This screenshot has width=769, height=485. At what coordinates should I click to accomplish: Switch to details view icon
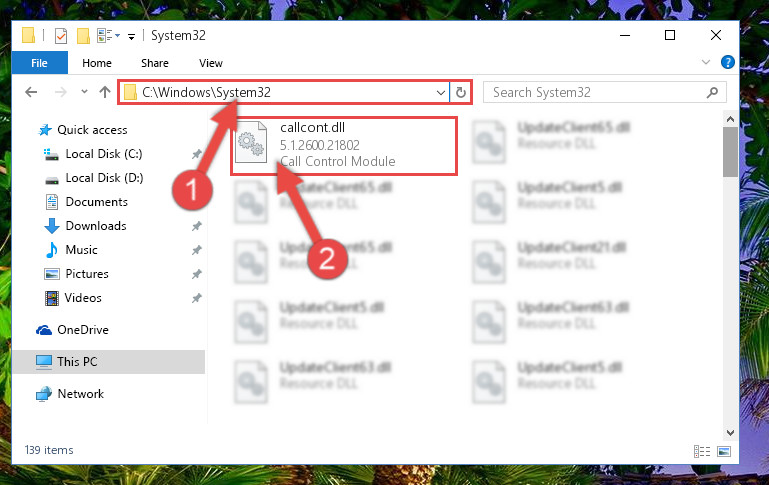702,451
